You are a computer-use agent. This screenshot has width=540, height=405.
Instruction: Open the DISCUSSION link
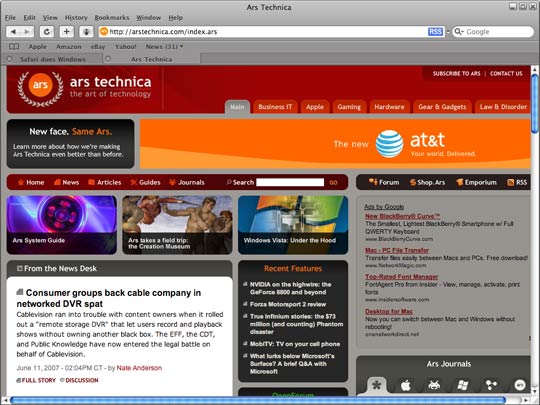click(79, 380)
